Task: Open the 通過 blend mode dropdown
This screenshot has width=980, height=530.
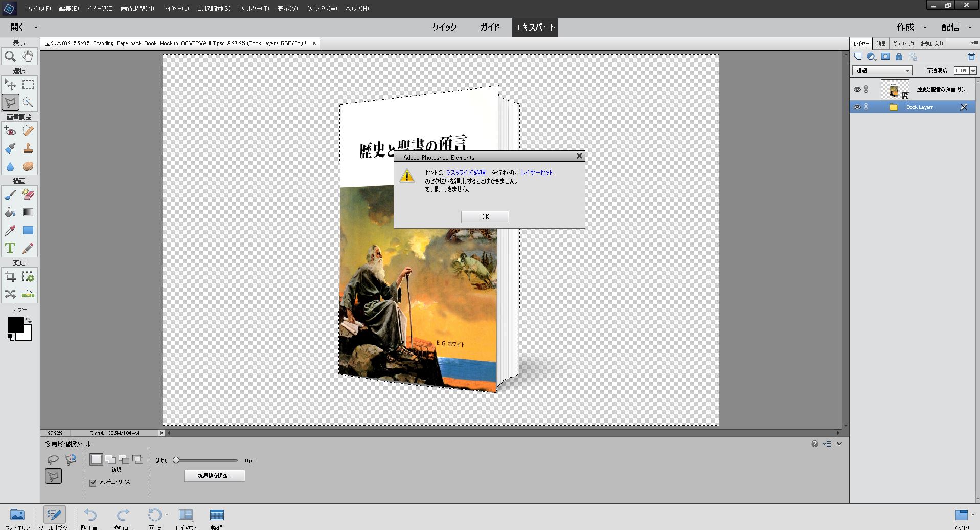Action: click(882, 70)
